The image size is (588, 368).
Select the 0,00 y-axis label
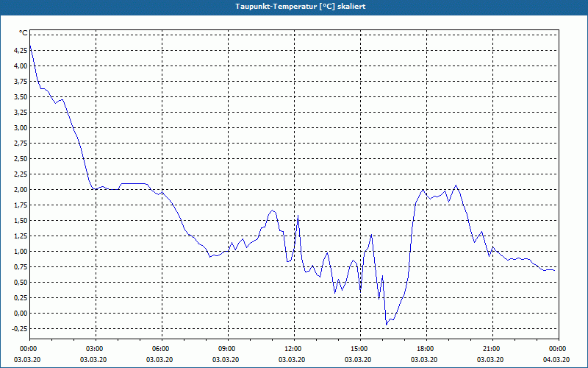click(x=21, y=314)
